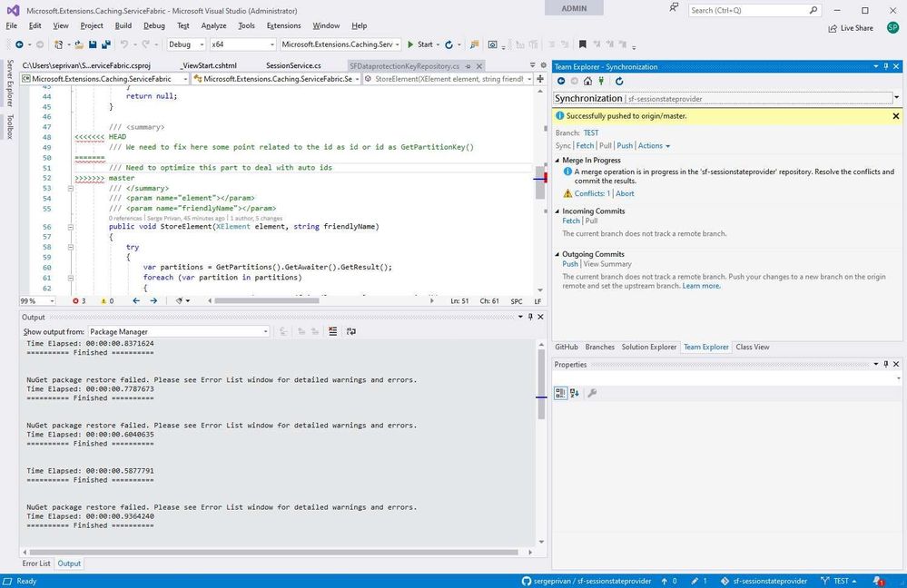Image resolution: width=907 pixels, height=588 pixels.
Task: Toggle word wrap in Output window
Action: pos(351,331)
